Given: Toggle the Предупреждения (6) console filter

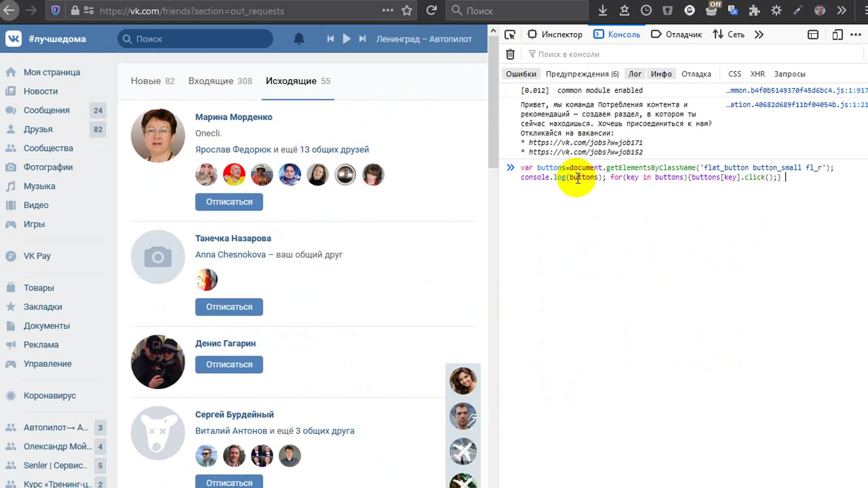Looking at the screenshot, I should coord(582,74).
